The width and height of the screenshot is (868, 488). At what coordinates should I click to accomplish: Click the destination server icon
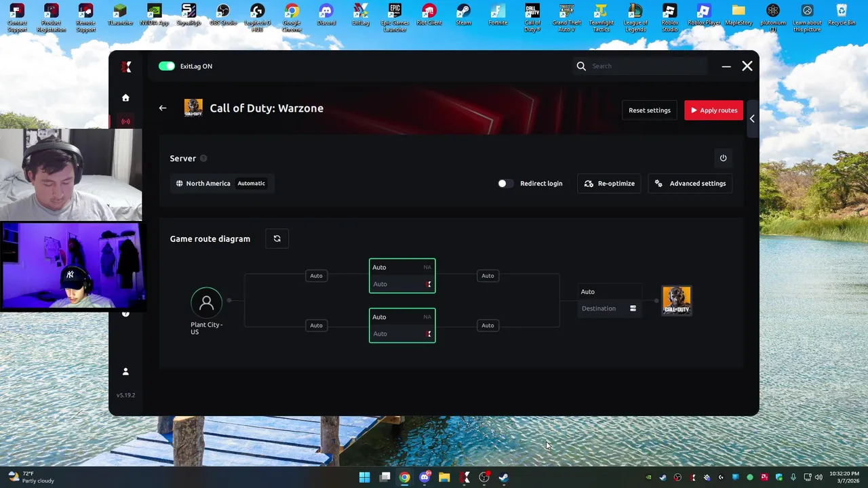pos(633,308)
